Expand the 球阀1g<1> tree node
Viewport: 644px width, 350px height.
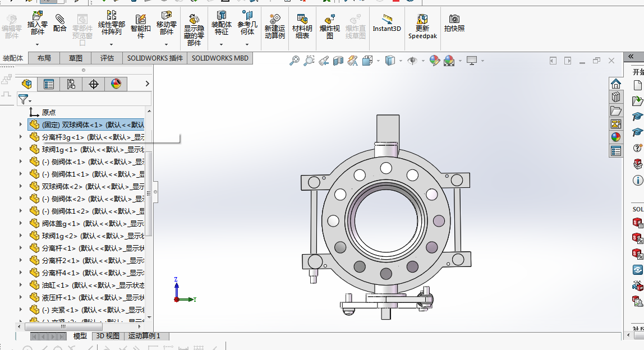pos(21,149)
